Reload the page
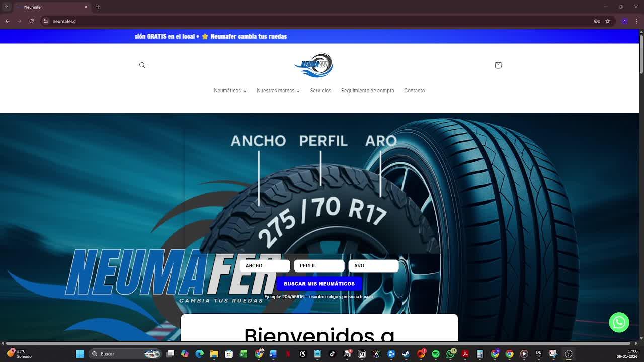The image size is (644, 362). [31, 21]
